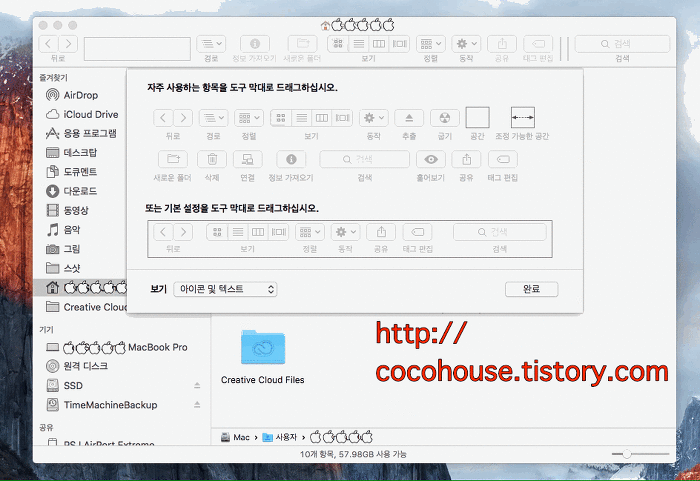
Task: Click the Arrange (정렬) item in the customize sheet
Action: [x=249, y=118]
